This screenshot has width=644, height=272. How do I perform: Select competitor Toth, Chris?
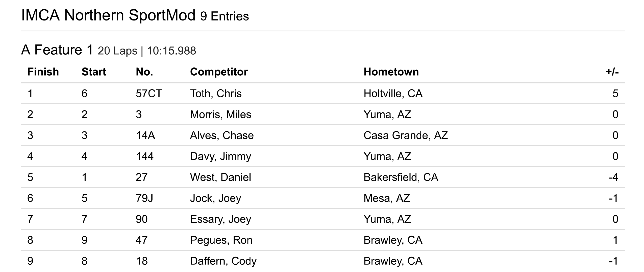pos(216,94)
